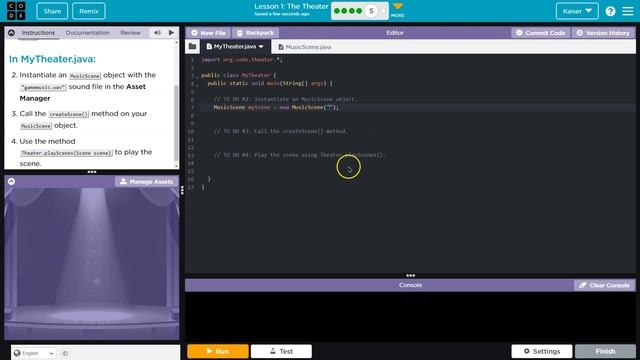Select the empty level dot after 5
This screenshot has height=360, width=640.
click(x=383, y=11)
